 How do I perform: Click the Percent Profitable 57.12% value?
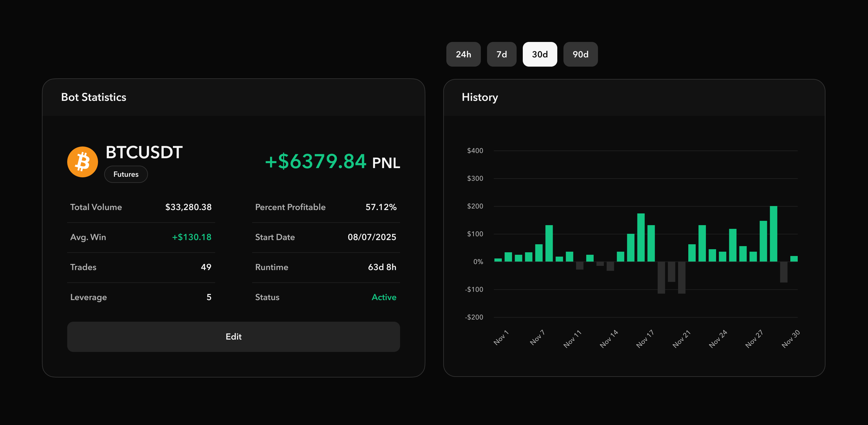(x=381, y=207)
